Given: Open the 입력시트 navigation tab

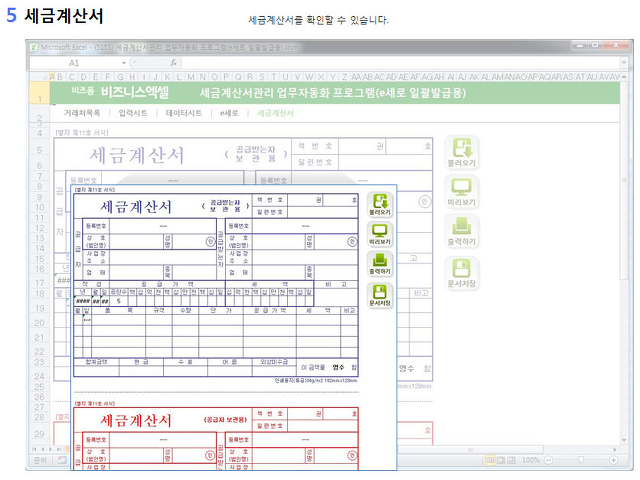Looking at the screenshot, I should pyautogui.click(x=133, y=113).
